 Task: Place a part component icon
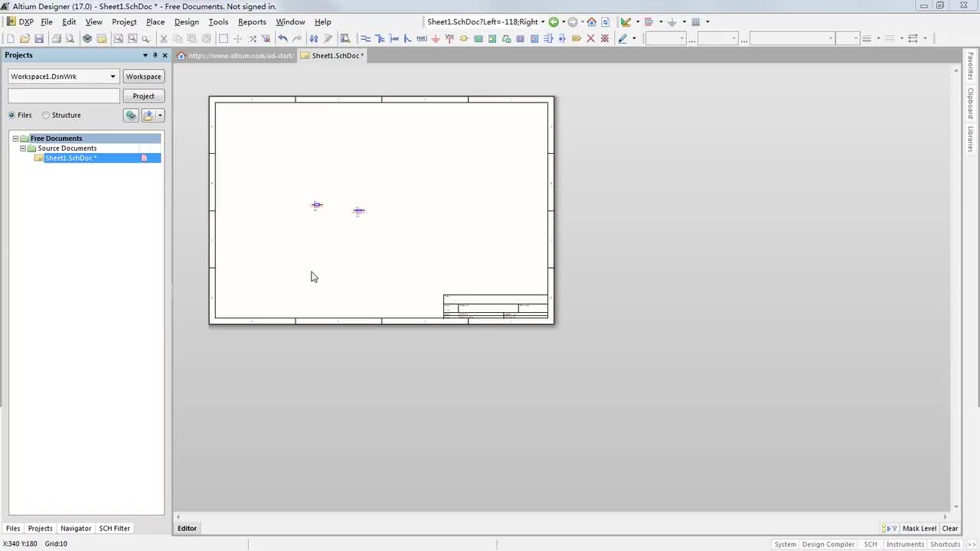pyautogui.click(x=464, y=38)
